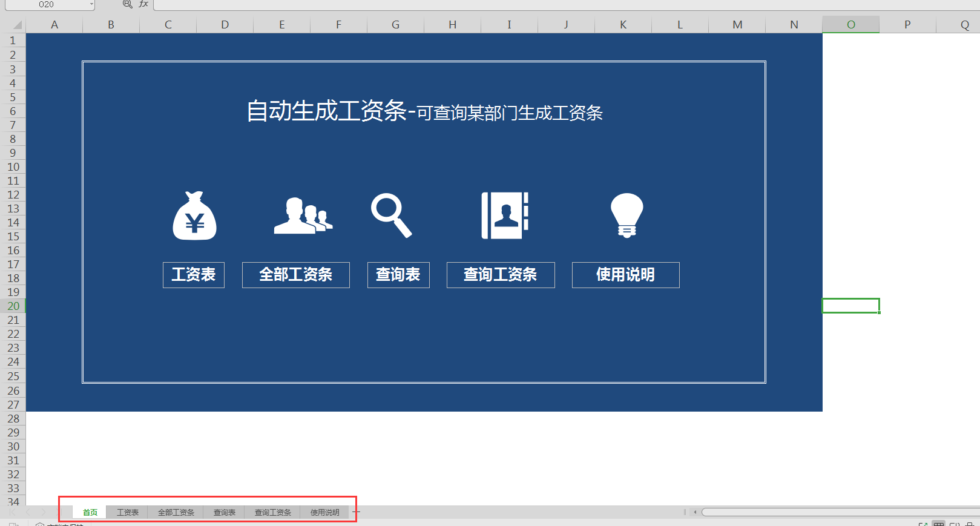Click the horizontal scrollbar left arrow

(x=695, y=512)
